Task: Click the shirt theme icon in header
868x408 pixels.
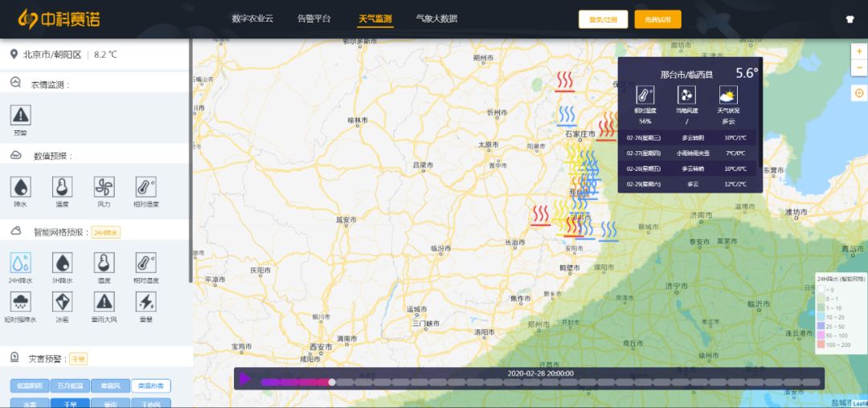Action: coord(850,19)
